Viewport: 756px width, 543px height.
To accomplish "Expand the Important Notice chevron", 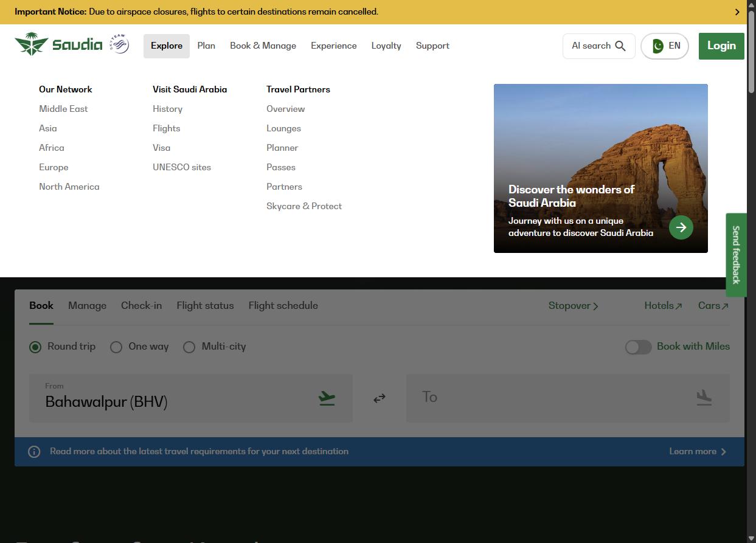I will tap(737, 12).
